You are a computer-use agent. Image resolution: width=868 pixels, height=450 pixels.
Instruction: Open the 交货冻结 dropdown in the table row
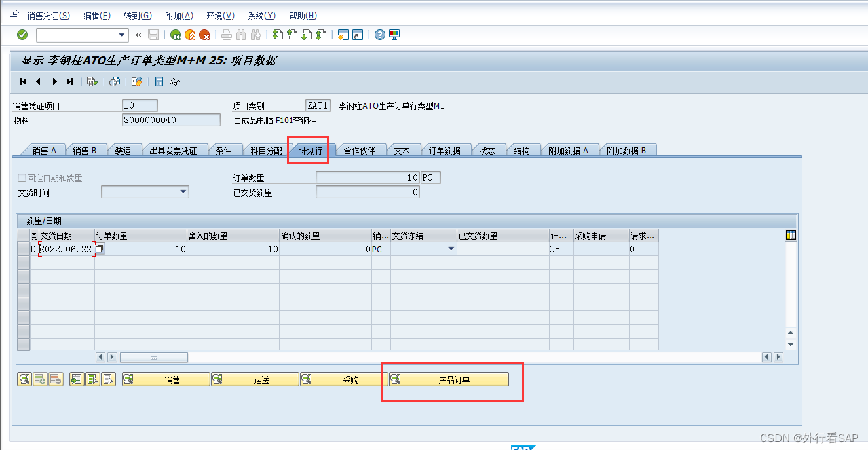click(x=451, y=249)
